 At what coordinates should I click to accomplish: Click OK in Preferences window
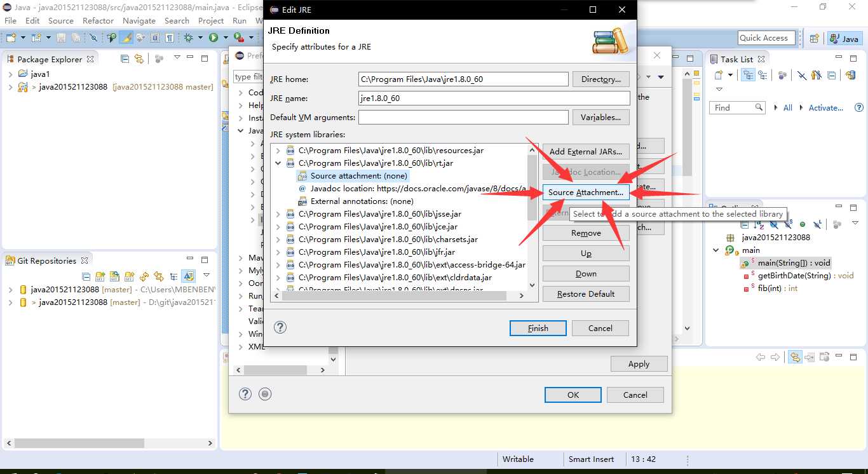click(x=573, y=395)
